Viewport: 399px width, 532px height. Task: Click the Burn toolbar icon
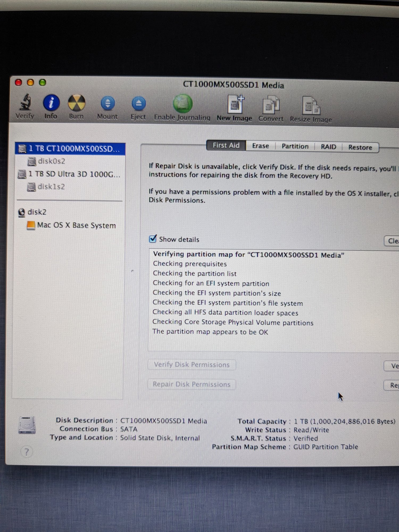click(x=77, y=103)
